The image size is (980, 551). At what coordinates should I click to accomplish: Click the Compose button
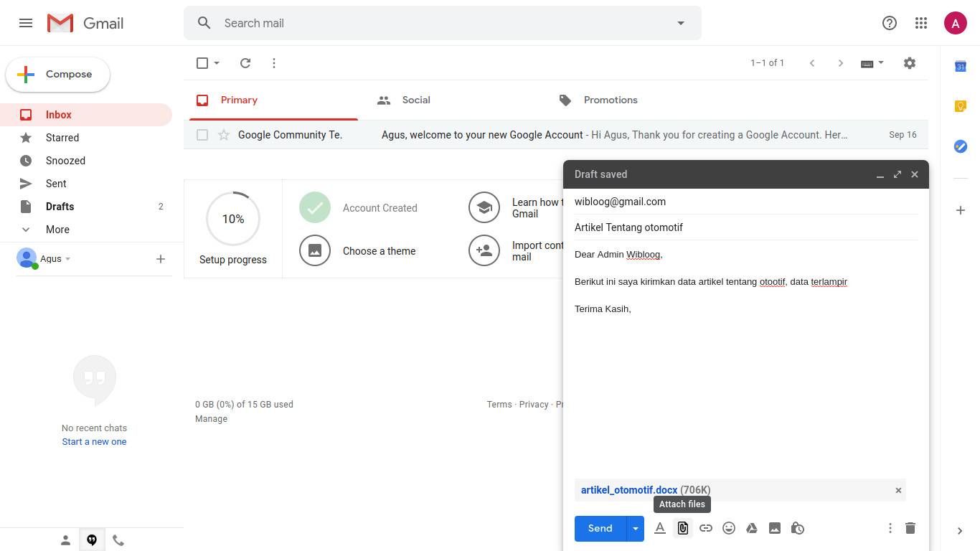(x=58, y=75)
